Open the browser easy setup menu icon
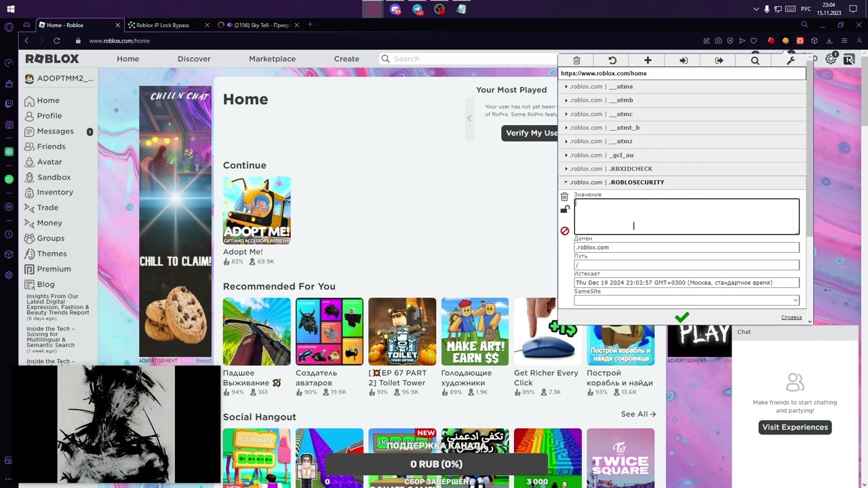Screen dimensions: 868x488 (x=844, y=41)
